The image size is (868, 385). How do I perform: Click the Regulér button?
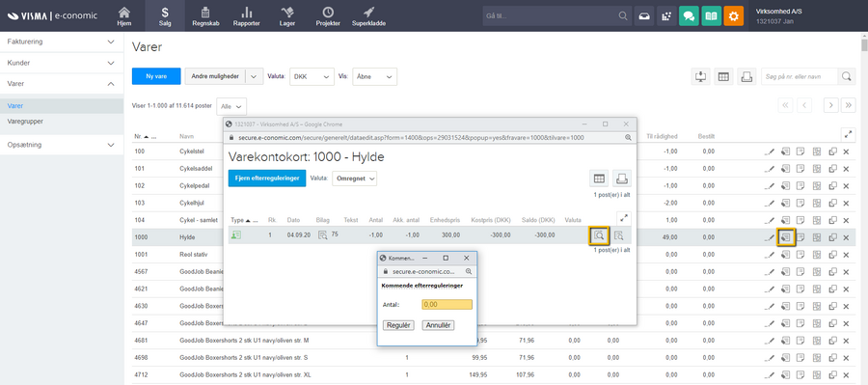pos(398,325)
